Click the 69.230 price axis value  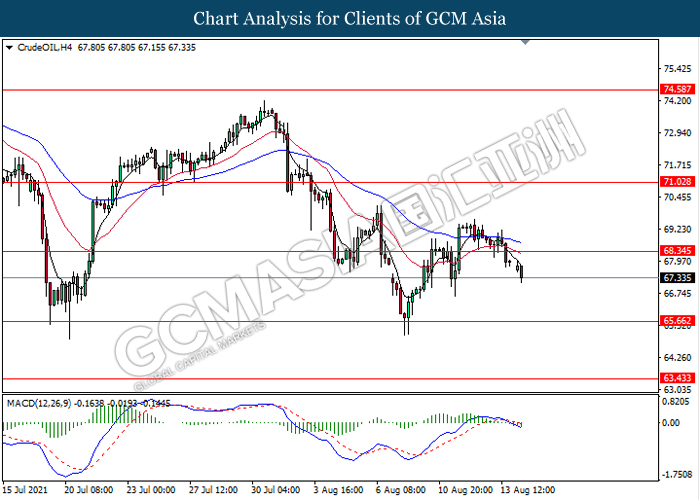click(677, 229)
